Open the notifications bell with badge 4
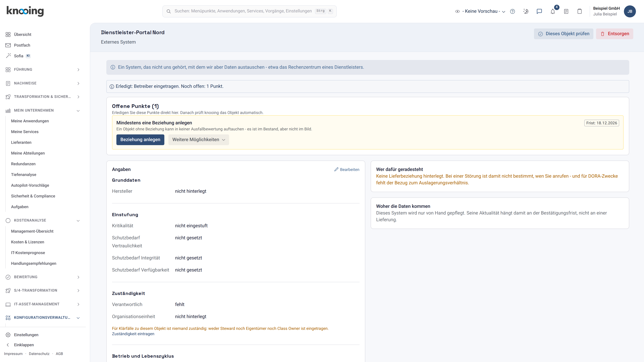This screenshot has height=362, width=644. pos(553,11)
